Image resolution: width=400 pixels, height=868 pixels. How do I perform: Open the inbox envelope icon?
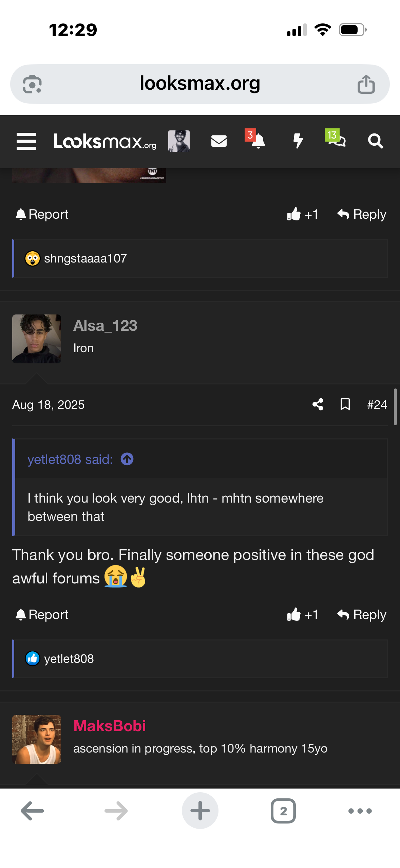(219, 141)
